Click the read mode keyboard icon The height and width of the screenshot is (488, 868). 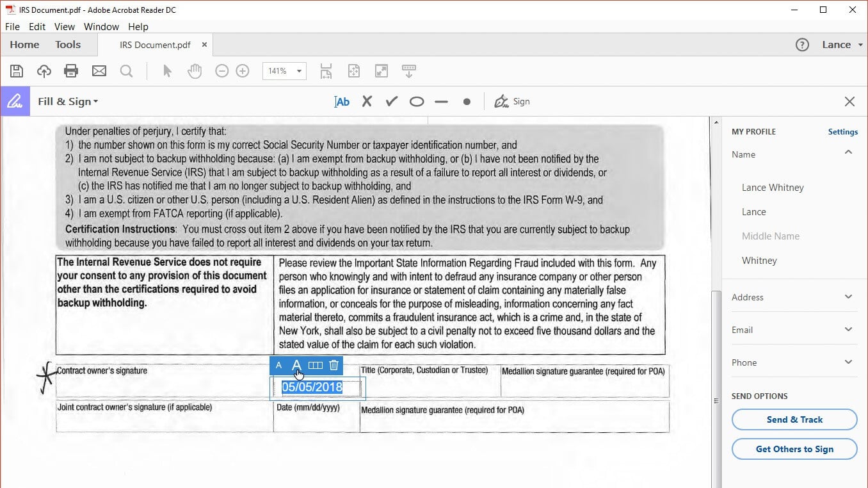point(409,71)
